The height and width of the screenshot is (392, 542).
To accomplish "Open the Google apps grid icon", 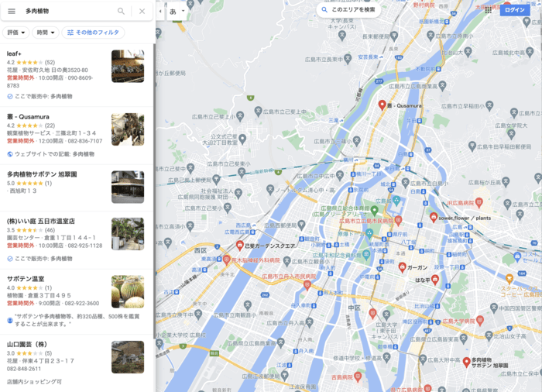I will [x=488, y=10].
